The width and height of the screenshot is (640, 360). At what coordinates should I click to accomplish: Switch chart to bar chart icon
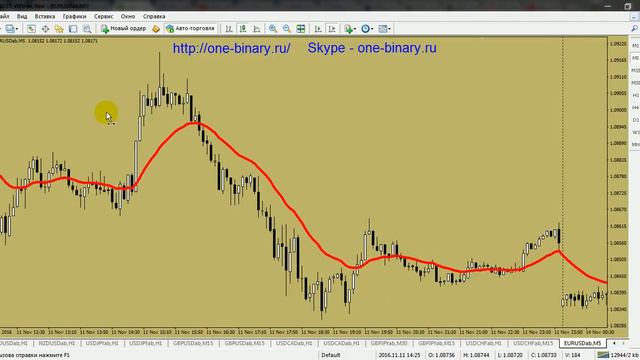pos(229,29)
